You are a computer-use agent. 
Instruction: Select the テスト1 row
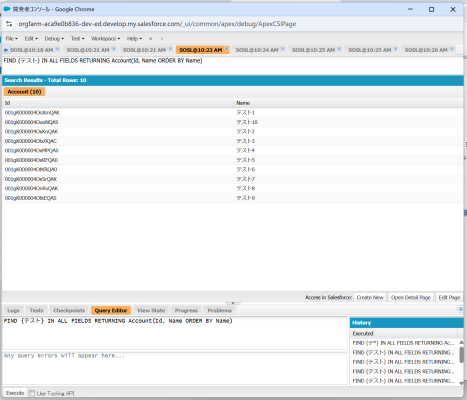point(233,113)
